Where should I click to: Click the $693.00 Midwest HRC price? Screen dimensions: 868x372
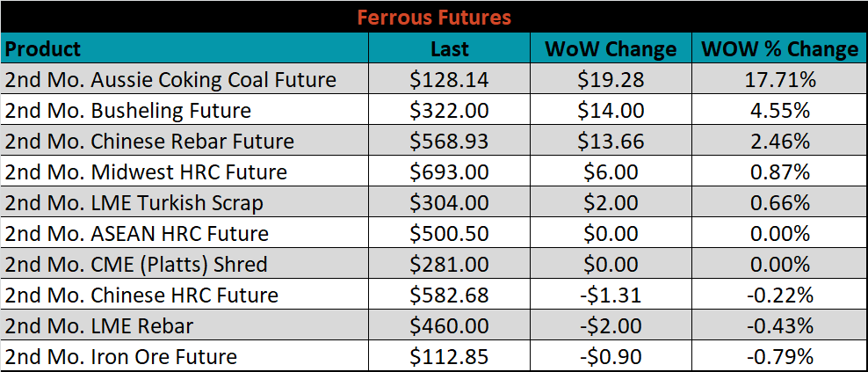pos(450,171)
